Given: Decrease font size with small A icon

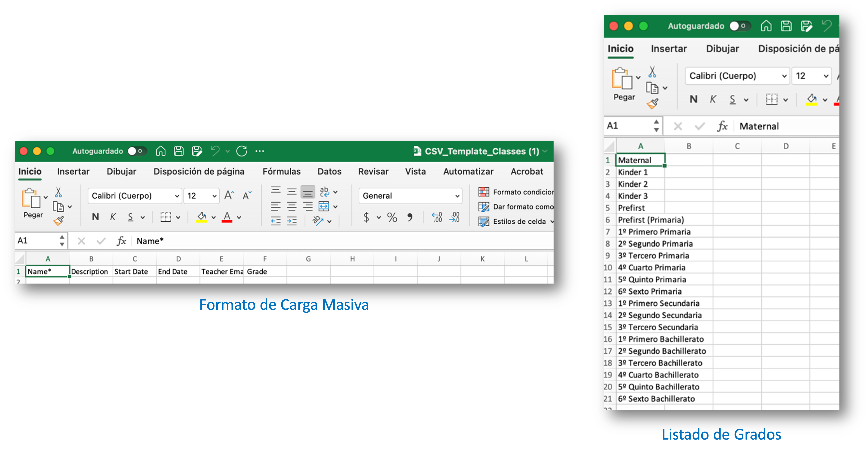Looking at the screenshot, I should pos(247,196).
